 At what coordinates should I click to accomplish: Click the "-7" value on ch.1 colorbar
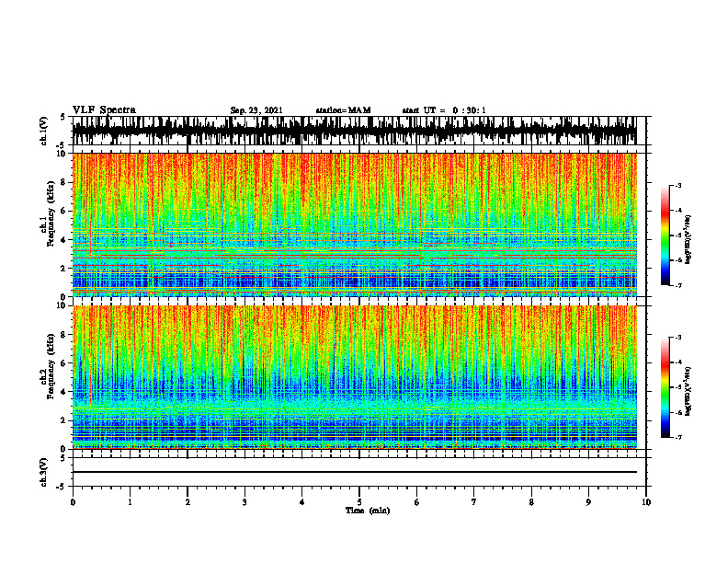[677, 285]
